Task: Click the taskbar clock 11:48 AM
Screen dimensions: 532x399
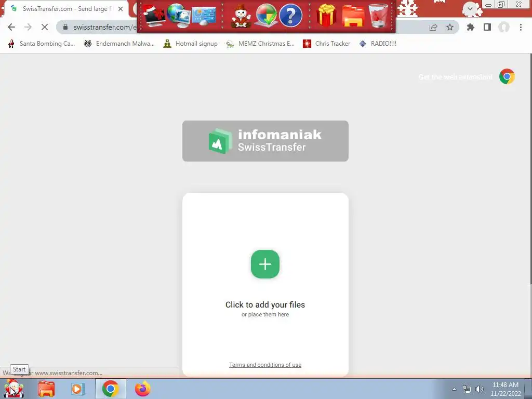Action: point(506,389)
